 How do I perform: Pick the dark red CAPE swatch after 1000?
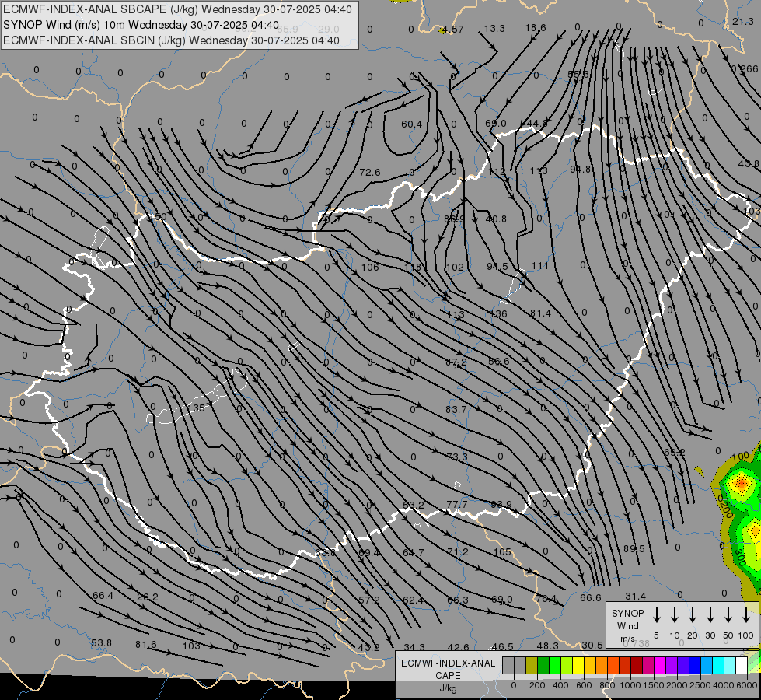click(637, 666)
